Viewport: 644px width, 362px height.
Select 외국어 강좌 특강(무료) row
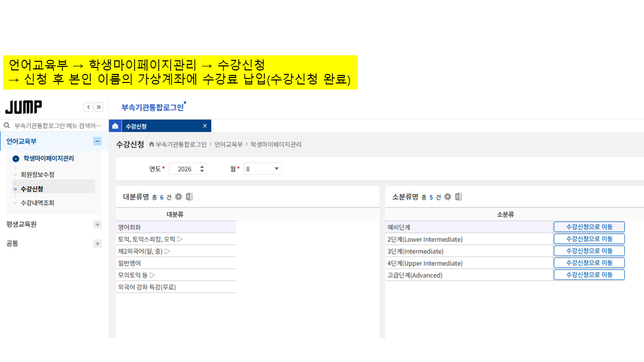176,287
